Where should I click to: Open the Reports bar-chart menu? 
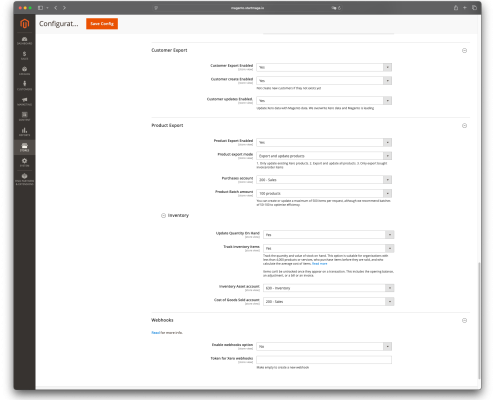pyautogui.click(x=24, y=132)
